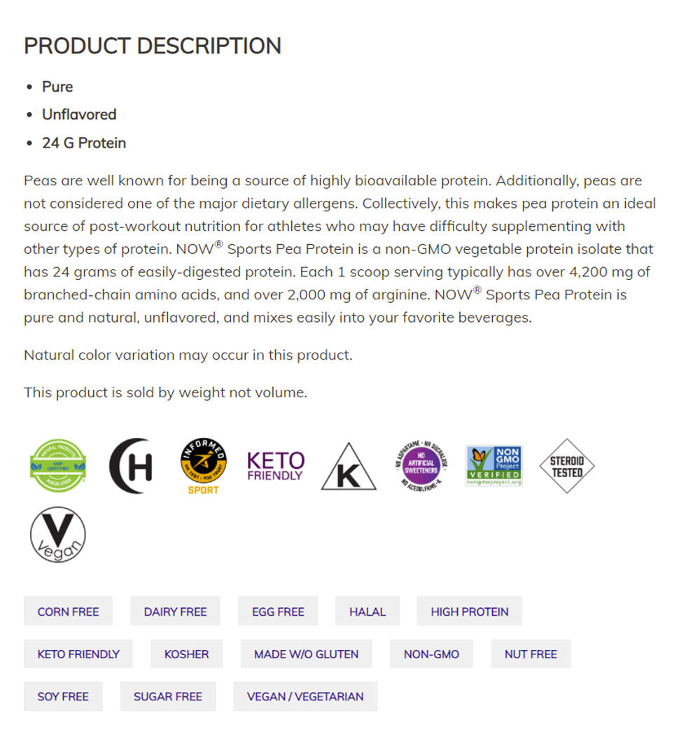Image resolution: width=700 pixels, height=729 pixels.
Task: Click the GMP Certified green badge
Action: point(58,466)
